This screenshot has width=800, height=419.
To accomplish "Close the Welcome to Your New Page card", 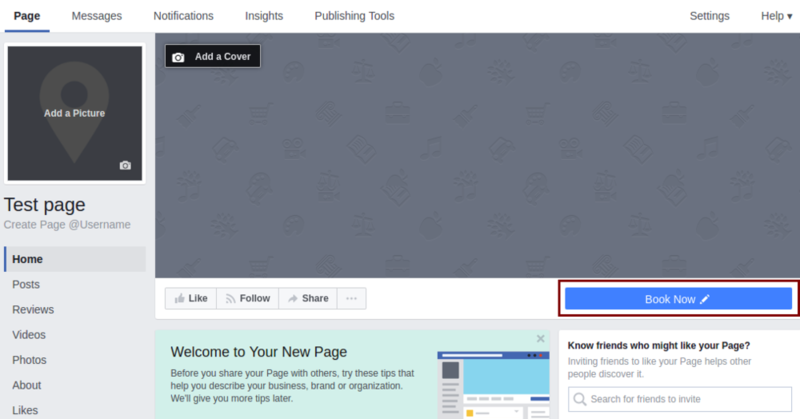I will 541,339.
